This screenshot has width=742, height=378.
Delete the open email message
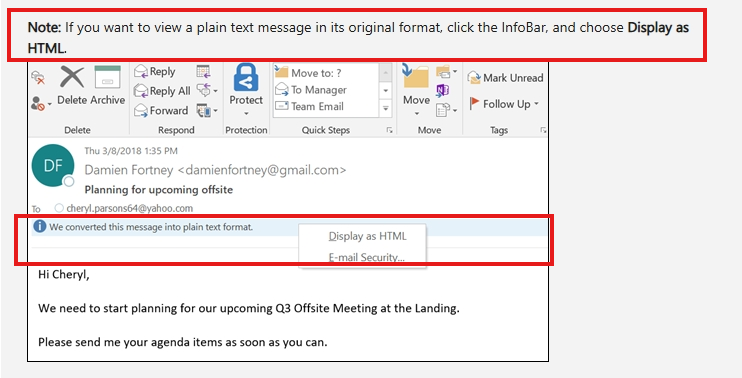(72, 86)
